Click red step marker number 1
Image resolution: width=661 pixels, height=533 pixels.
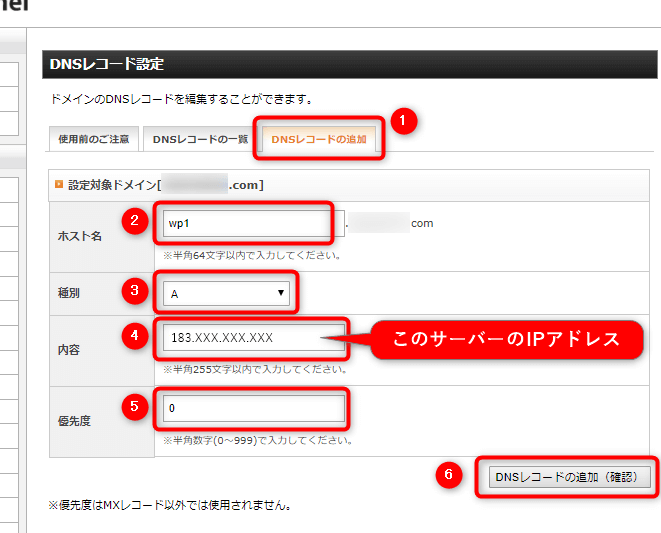click(x=402, y=121)
